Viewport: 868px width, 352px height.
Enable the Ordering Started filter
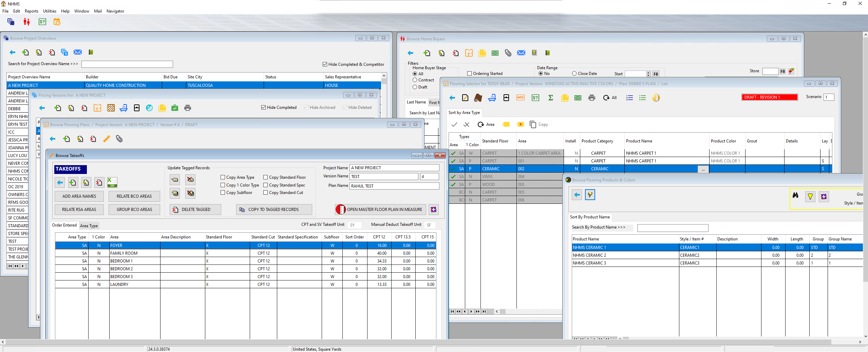pos(469,73)
